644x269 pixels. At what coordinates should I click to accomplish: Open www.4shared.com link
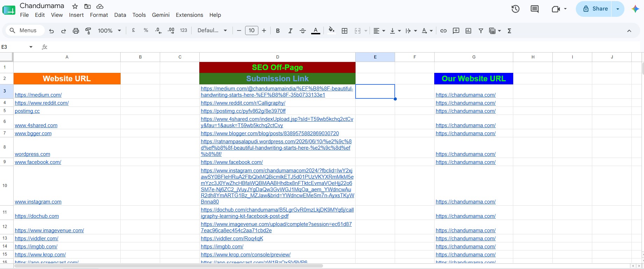coord(36,125)
